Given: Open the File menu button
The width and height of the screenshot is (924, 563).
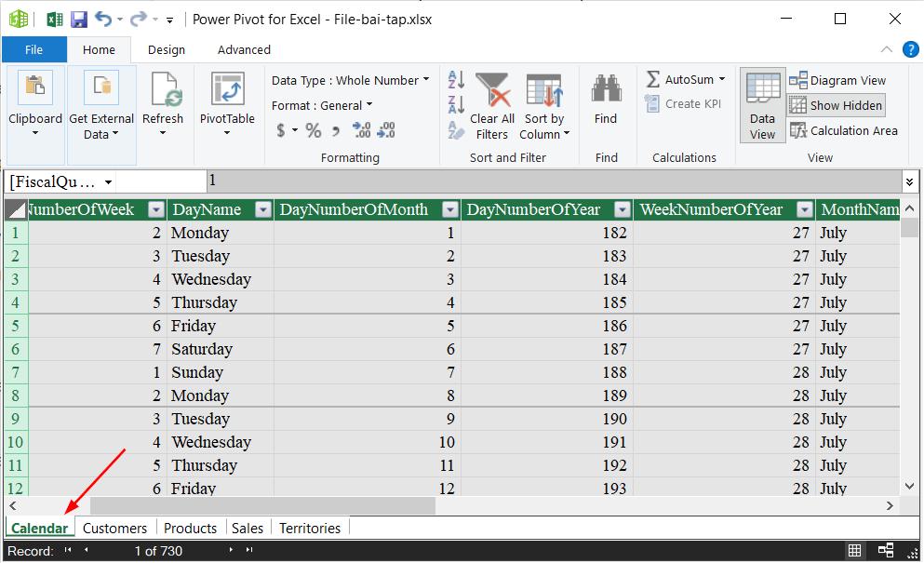Looking at the screenshot, I should (33, 50).
